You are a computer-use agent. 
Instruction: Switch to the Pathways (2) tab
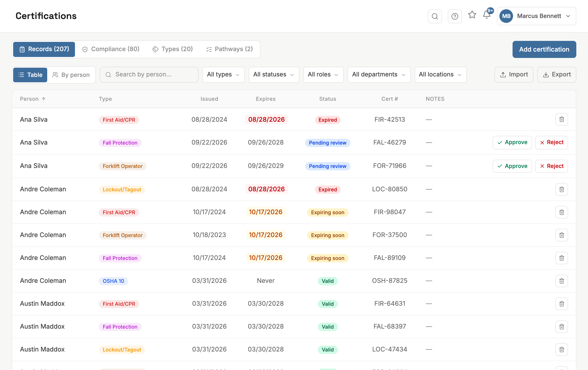point(229,49)
